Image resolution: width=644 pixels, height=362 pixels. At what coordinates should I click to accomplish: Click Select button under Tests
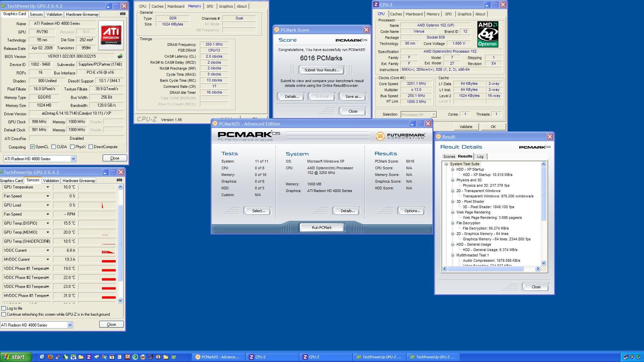(x=258, y=211)
